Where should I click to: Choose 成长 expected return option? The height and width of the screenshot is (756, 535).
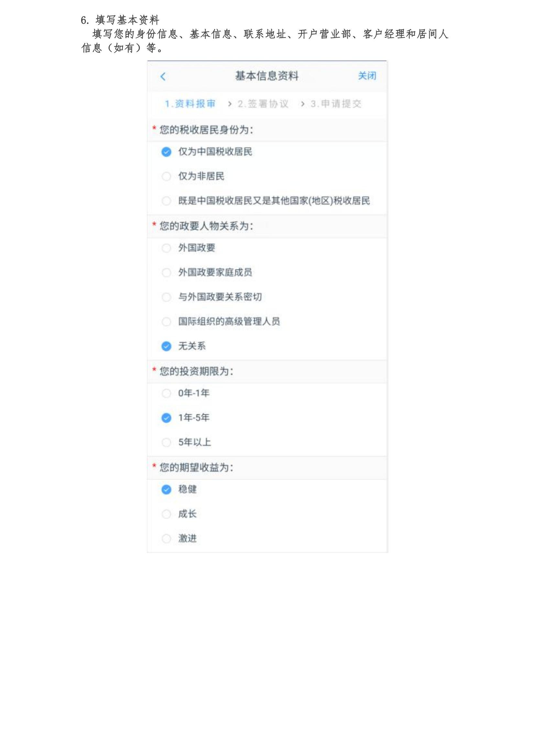coord(166,514)
